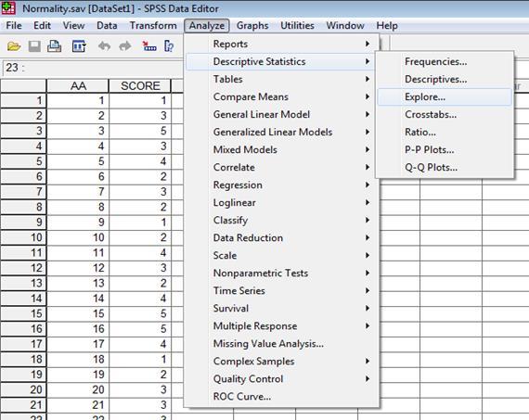Expand the Multiple Response submenu
Viewport: 529px width, 420px height.
pyautogui.click(x=280, y=326)
